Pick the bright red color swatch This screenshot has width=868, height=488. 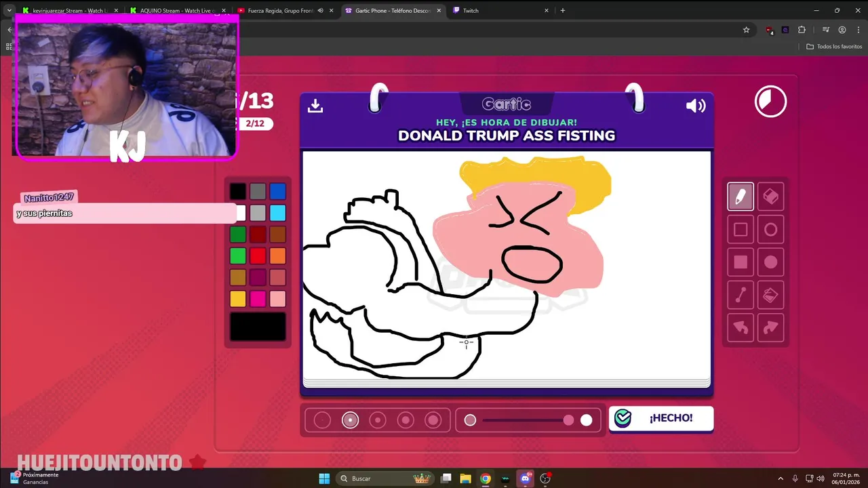tap(258, 256)
